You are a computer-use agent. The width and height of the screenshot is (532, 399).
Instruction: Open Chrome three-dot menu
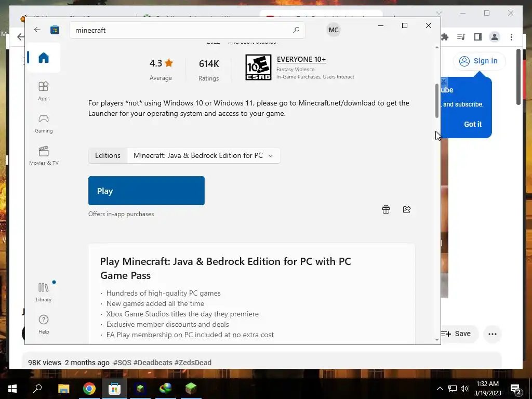pos(511,37)
